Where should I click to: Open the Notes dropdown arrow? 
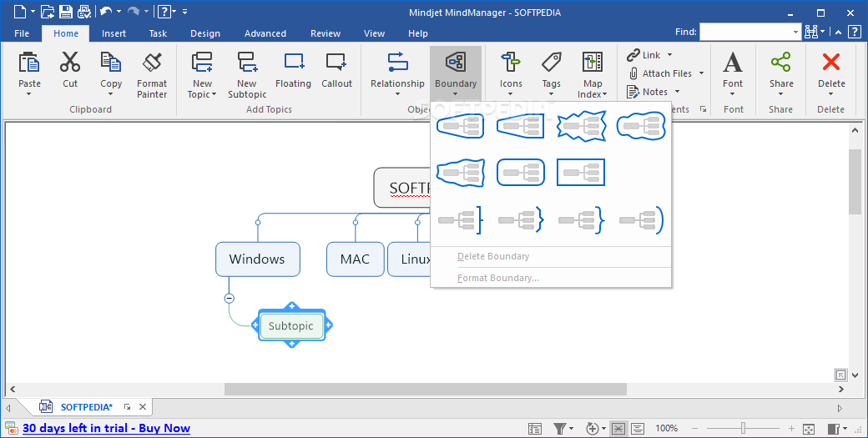[x=677, y=92]
